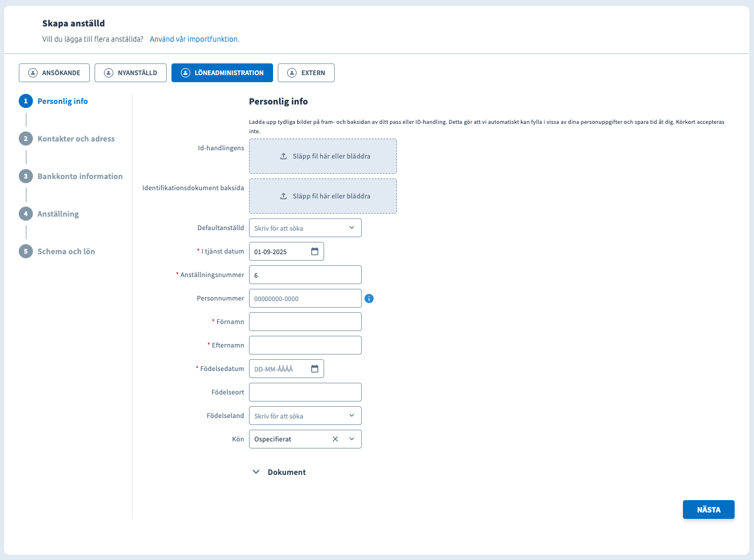Open the 'Använd vår importfunktion' link
Screen dimensions: 754x560
[194, 39]
